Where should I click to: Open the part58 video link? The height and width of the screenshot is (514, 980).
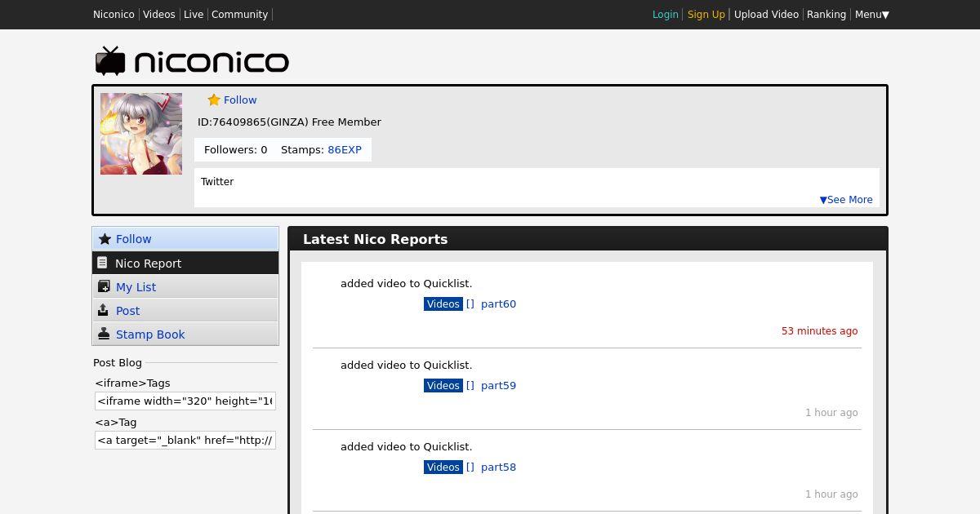tap(498, 467)
